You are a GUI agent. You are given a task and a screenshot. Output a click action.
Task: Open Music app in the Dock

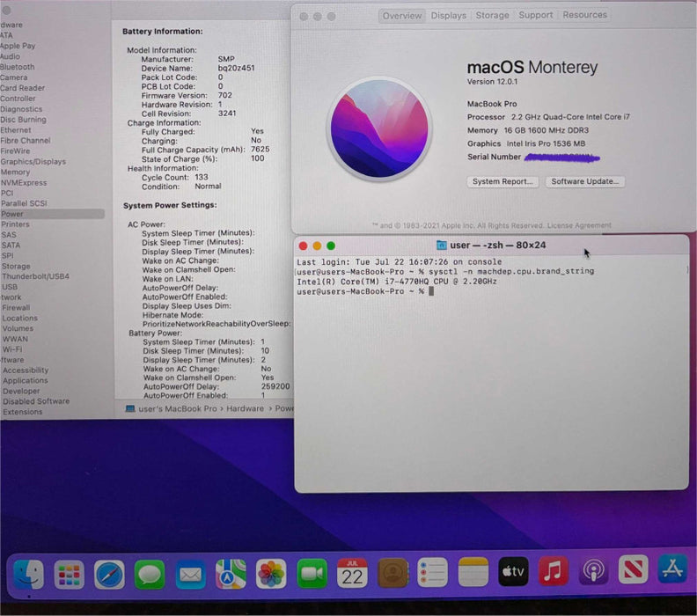pos(553,571)
